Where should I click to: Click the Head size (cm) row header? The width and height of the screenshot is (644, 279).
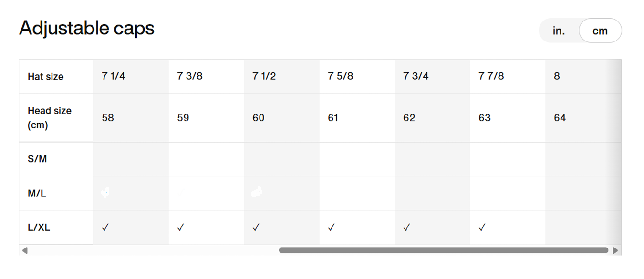(x=50, y=118)
